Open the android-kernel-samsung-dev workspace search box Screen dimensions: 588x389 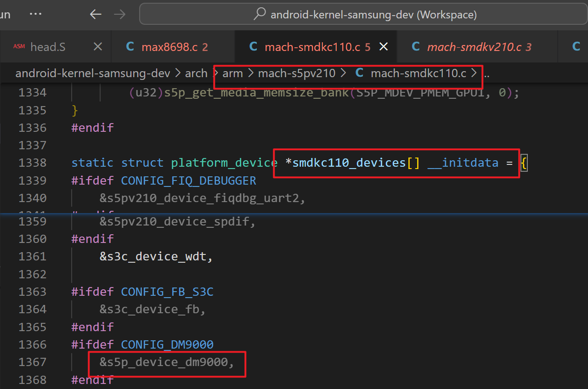[x=363, y=14]
